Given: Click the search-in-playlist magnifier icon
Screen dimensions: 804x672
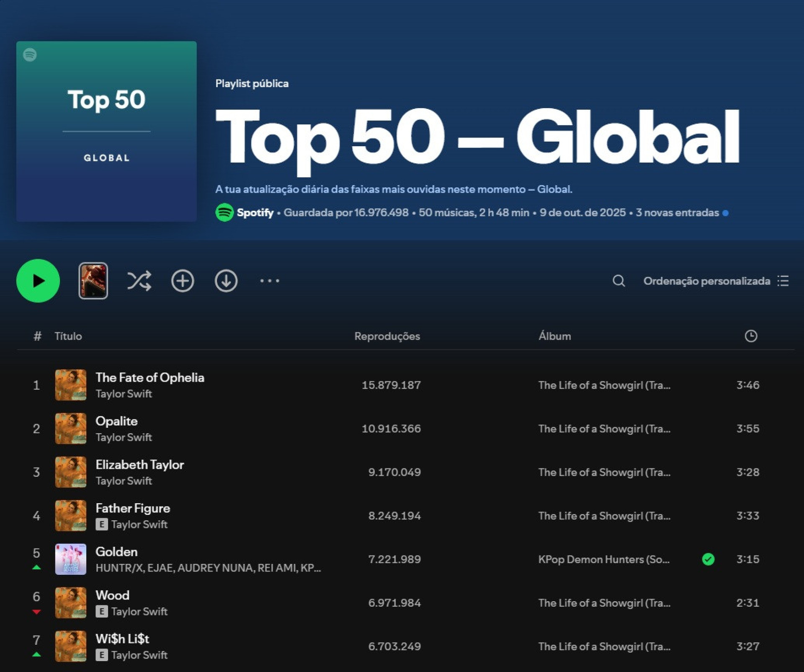Looking at the screenshot, I should click(x=618, y=281).
